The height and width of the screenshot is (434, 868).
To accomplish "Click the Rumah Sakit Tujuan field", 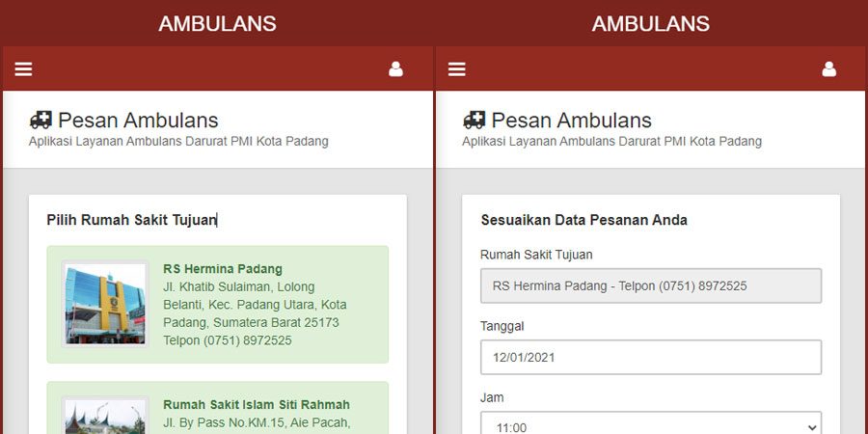I will (651, 286).
